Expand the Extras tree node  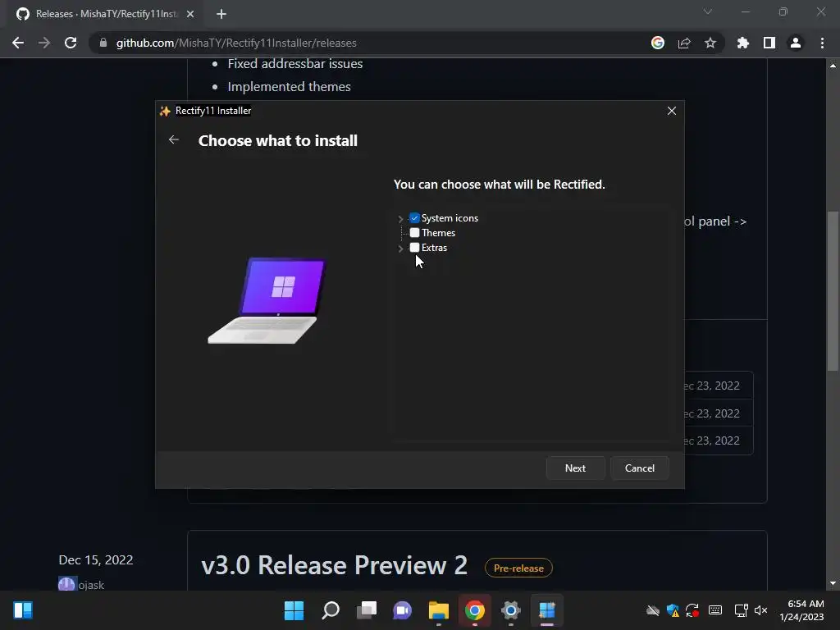click(x=400, y=248)
